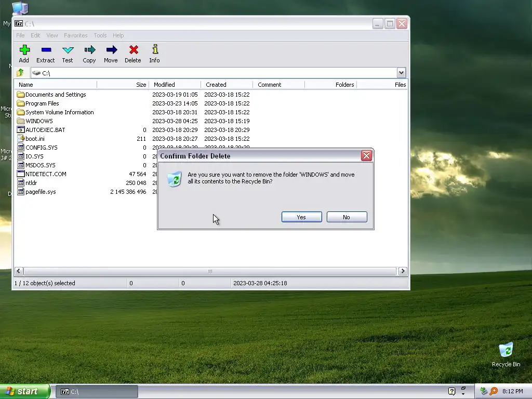Select the CONFIG.SYS file icon

point(21,147)
